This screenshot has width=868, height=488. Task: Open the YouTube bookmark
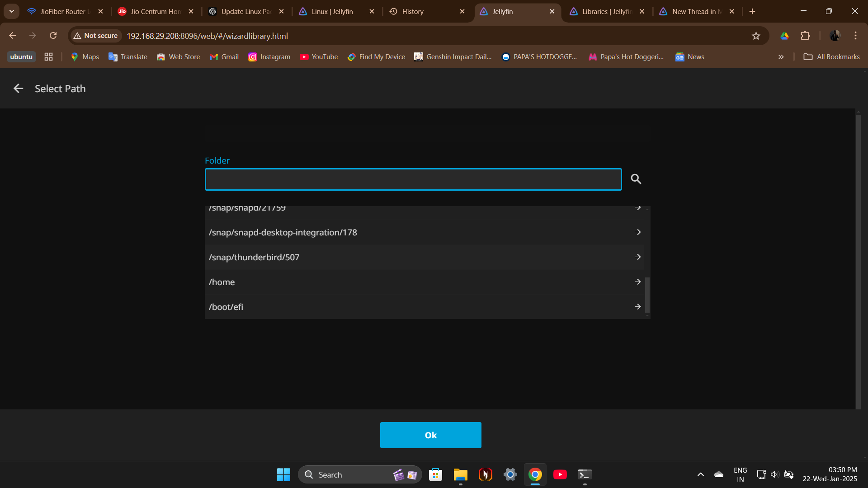click(319, 57)
